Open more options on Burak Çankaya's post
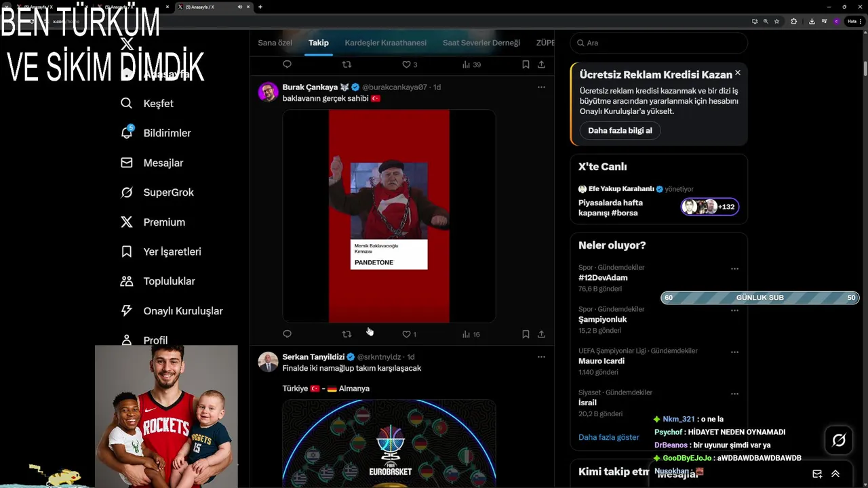The image size is (868, 488). click(x=541, y=87)
